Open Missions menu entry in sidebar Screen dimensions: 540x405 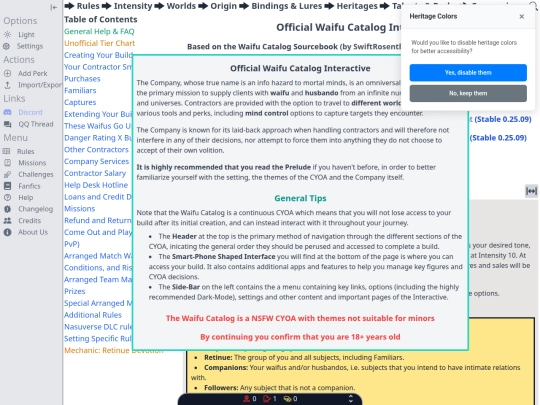[x=32, y=163]
